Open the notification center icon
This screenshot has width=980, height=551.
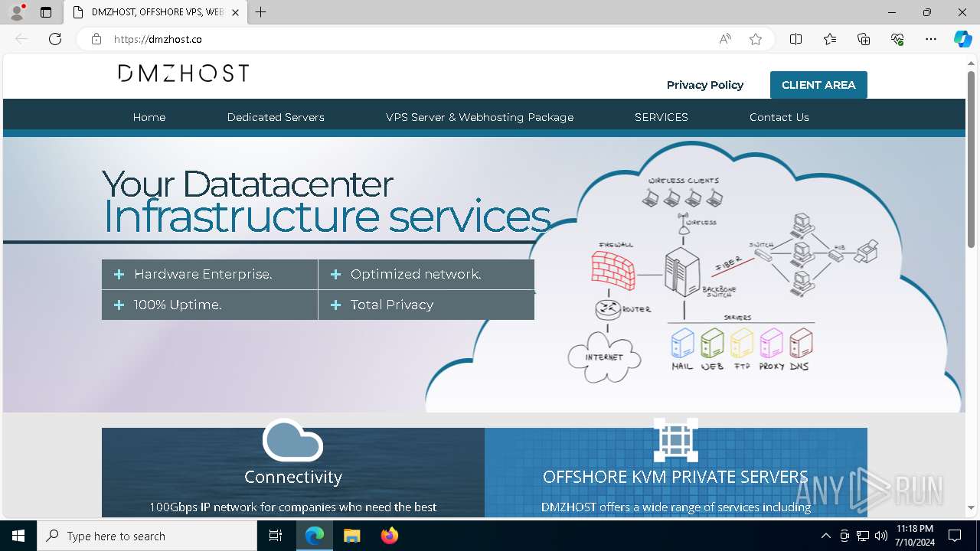click(955, 536)
